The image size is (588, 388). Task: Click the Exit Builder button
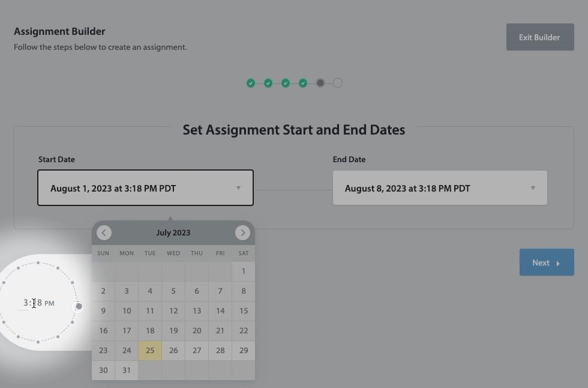click(x=539, y=37)
